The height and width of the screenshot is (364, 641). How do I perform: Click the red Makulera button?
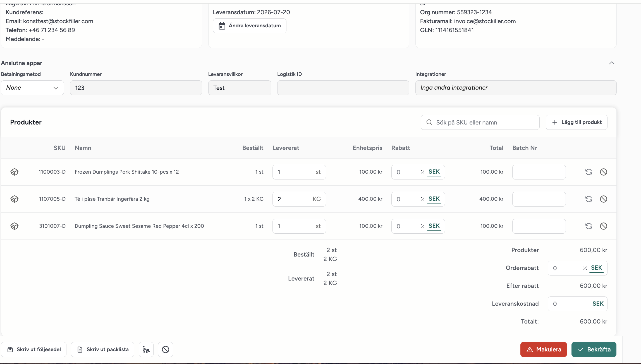544,349
